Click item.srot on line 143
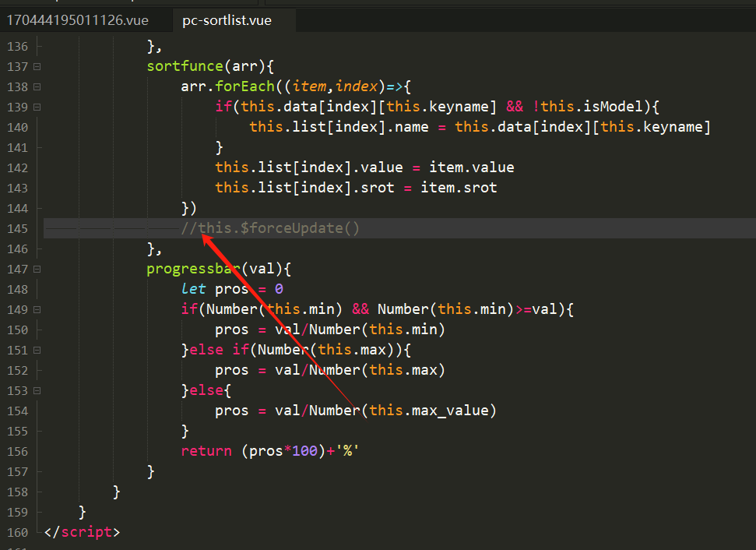Viewport: 756px width, 550px height. pyautogui.click(x=459, y=188)
